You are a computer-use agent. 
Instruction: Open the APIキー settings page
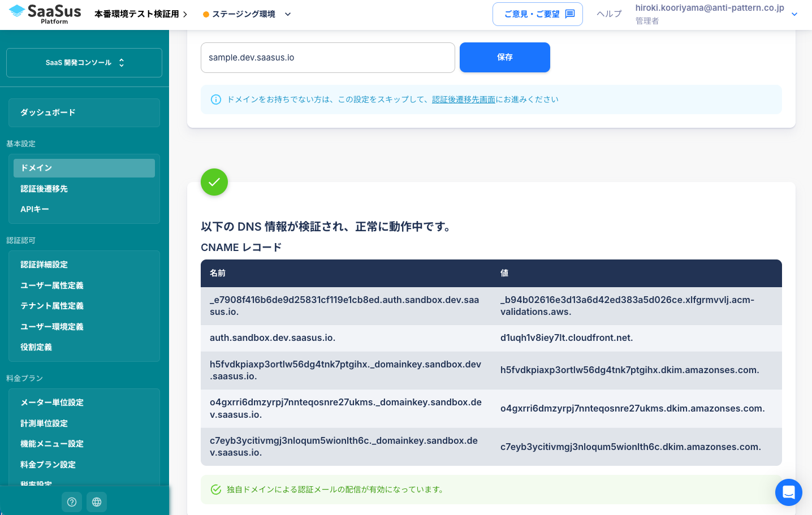tap(34, 209)
